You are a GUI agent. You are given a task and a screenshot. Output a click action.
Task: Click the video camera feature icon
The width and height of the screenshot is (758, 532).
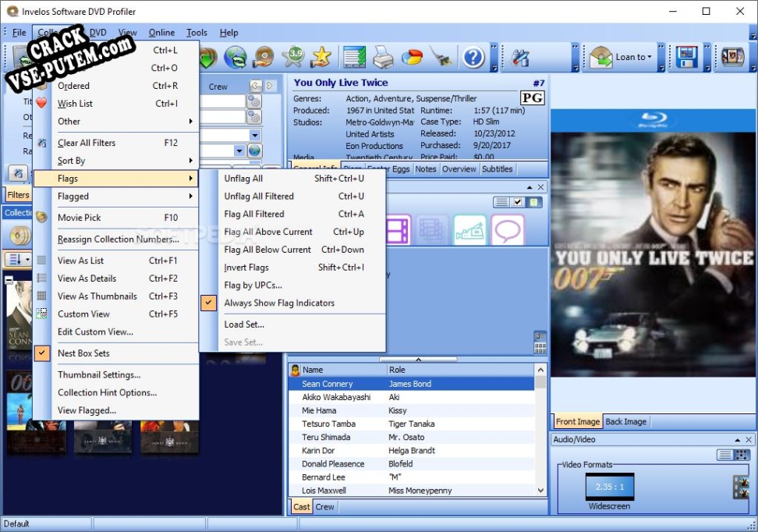click(471, 230)
